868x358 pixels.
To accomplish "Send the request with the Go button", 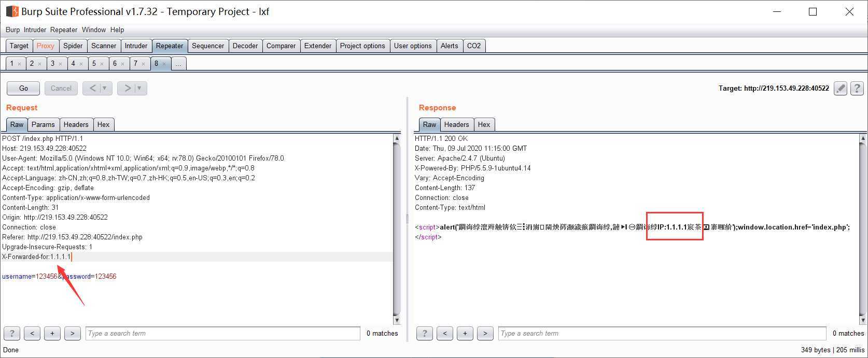I will pos(23,88).
